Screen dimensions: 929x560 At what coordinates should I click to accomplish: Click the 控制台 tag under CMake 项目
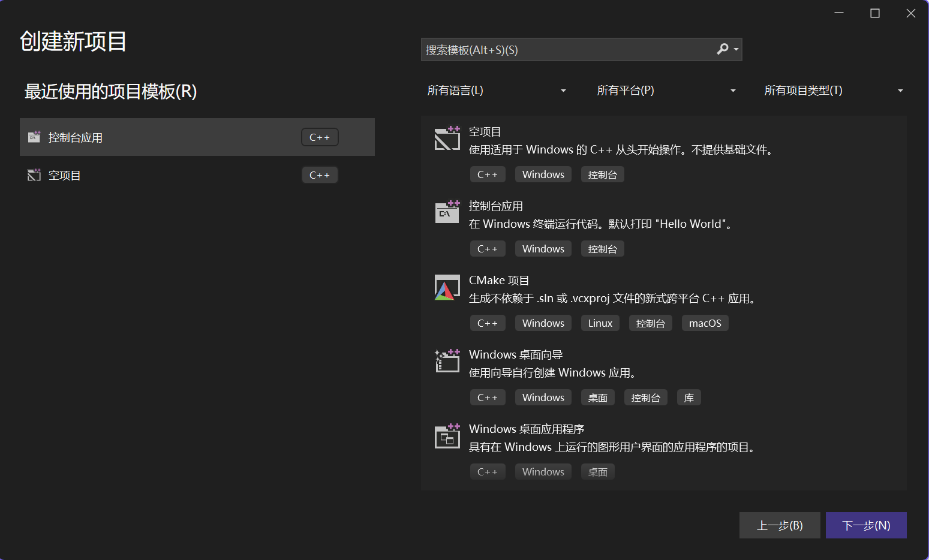pyautogui.click(x=651, y=323)
